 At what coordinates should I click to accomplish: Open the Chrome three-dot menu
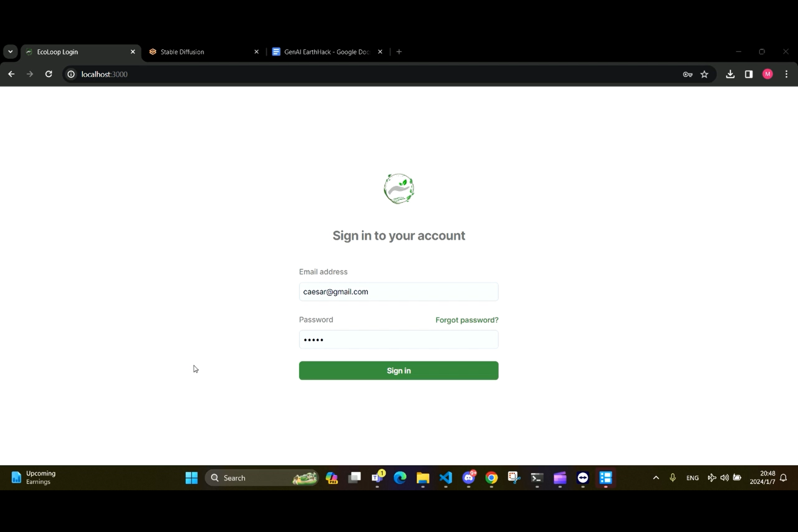click(786, 74)
